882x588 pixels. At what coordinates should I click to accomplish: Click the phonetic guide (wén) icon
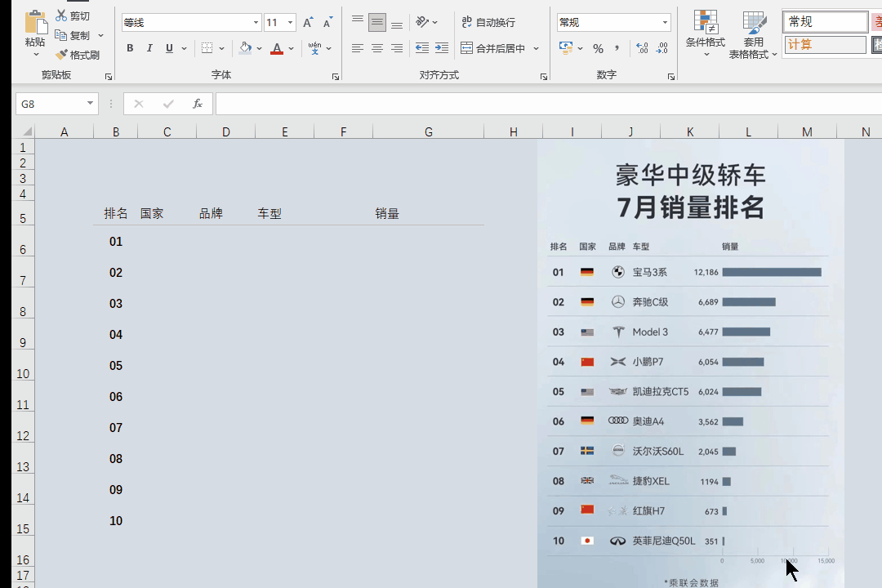tap(315, 48)
